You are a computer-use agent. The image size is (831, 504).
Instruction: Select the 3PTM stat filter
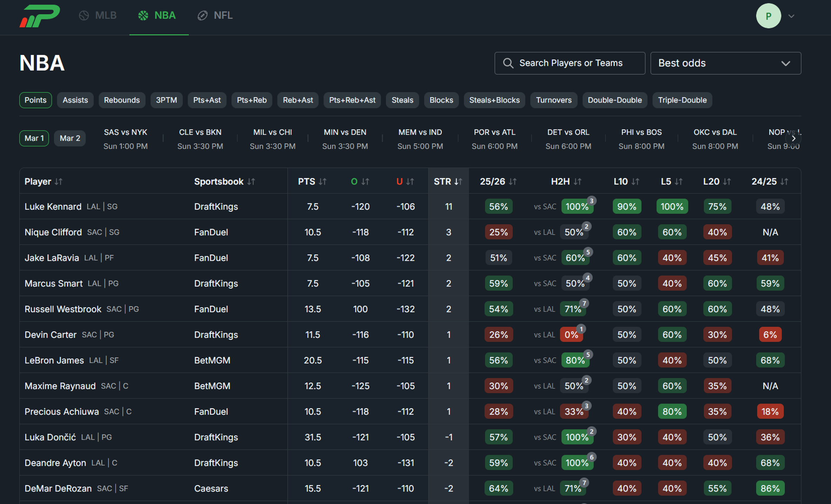point(166,100)
